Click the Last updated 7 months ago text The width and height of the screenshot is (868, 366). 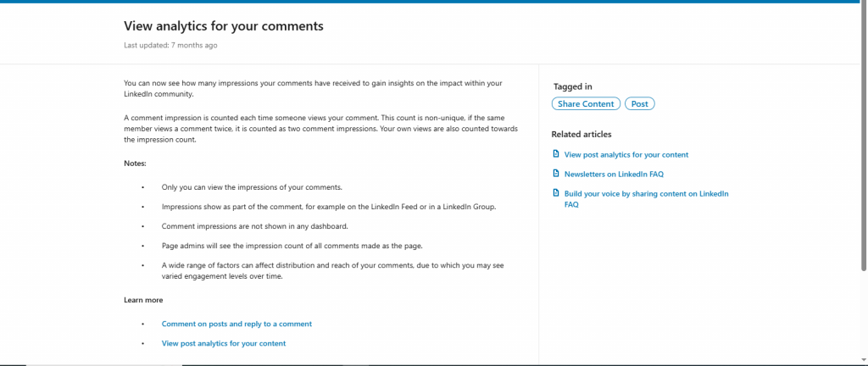pyautogui.click(x=170, y=45)
